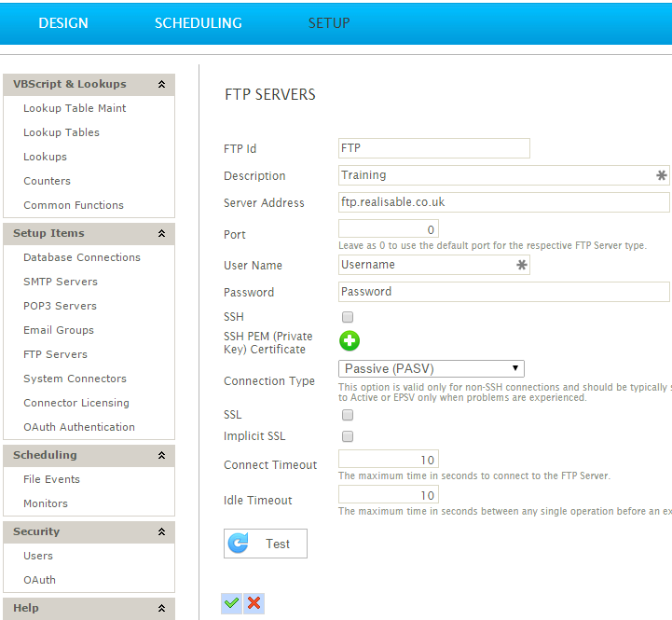Click the red X cancel icon
Viewport: 672px width, 620px height.
[254, 603]
